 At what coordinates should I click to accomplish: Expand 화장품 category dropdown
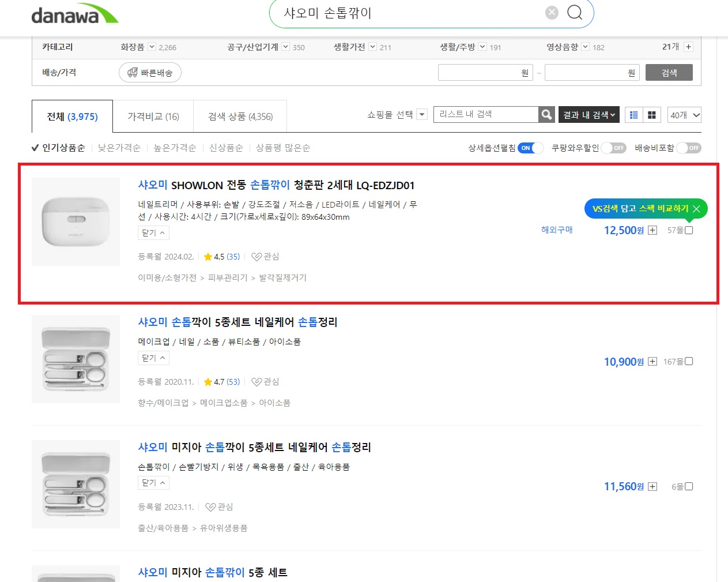[152, 47]
